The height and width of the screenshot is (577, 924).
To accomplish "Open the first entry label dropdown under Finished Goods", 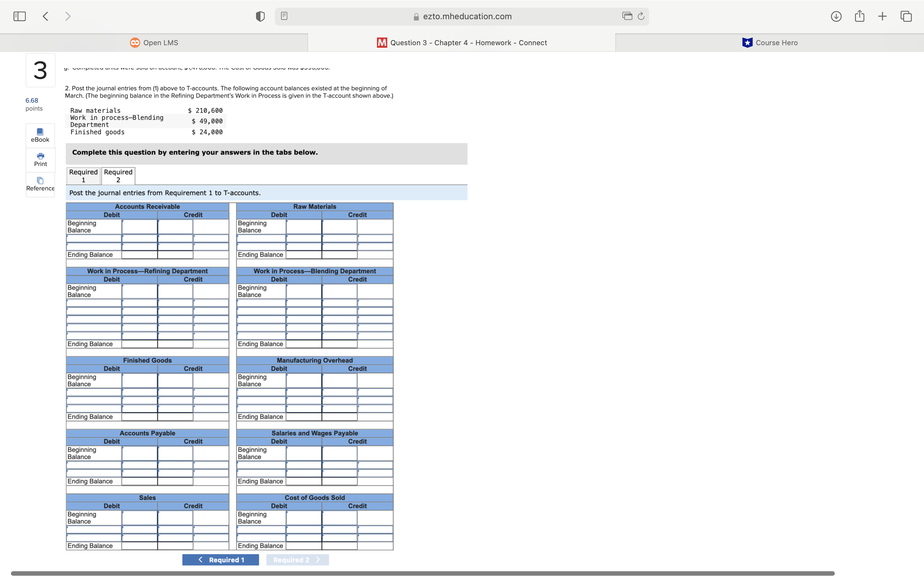I will tap(94, 392).
